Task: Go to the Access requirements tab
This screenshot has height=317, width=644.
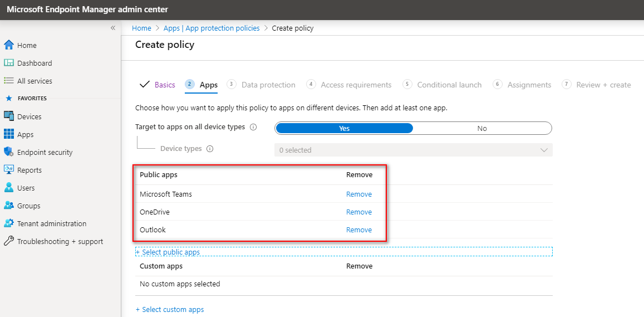Action: (356, 85)
